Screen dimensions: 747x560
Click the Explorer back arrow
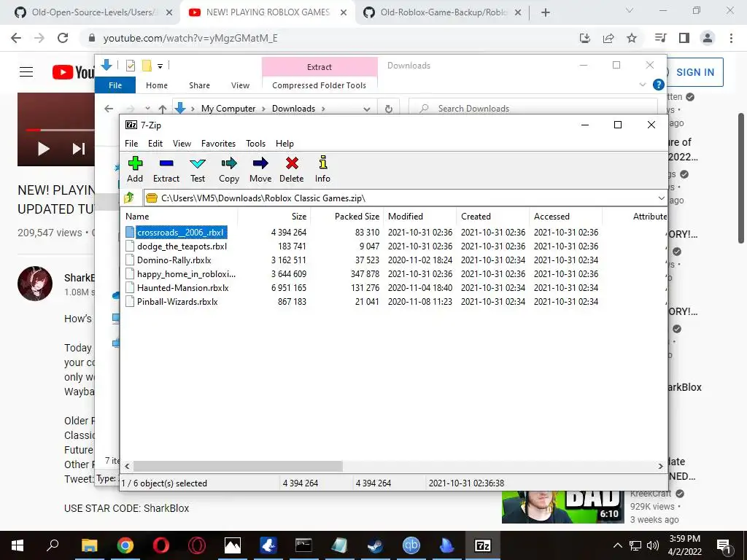(109, 109)
